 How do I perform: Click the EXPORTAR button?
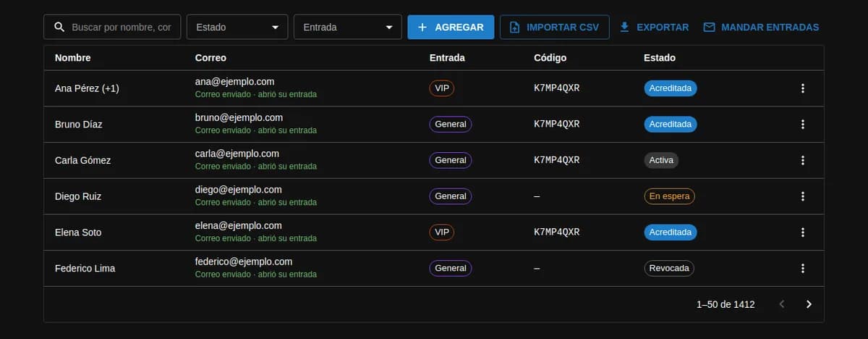pos(654,27)
